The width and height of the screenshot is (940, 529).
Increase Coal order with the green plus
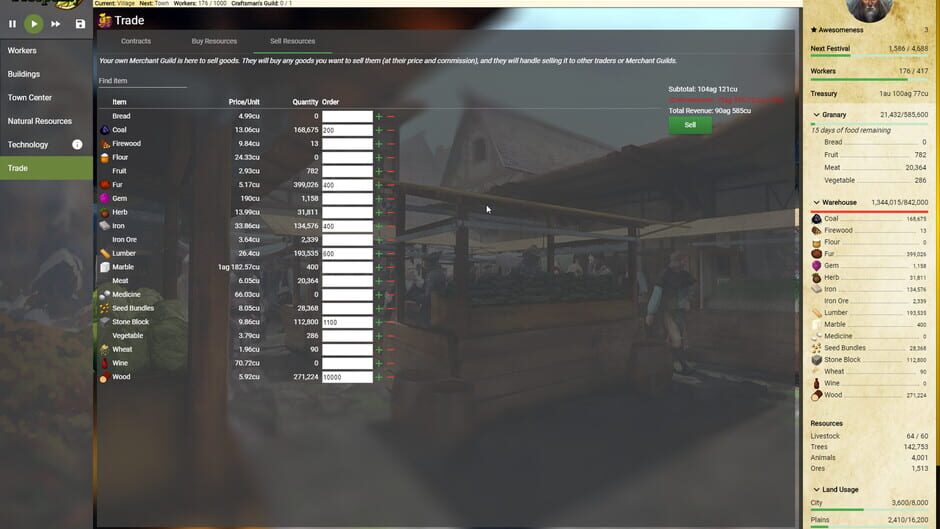tap(379, 130)
